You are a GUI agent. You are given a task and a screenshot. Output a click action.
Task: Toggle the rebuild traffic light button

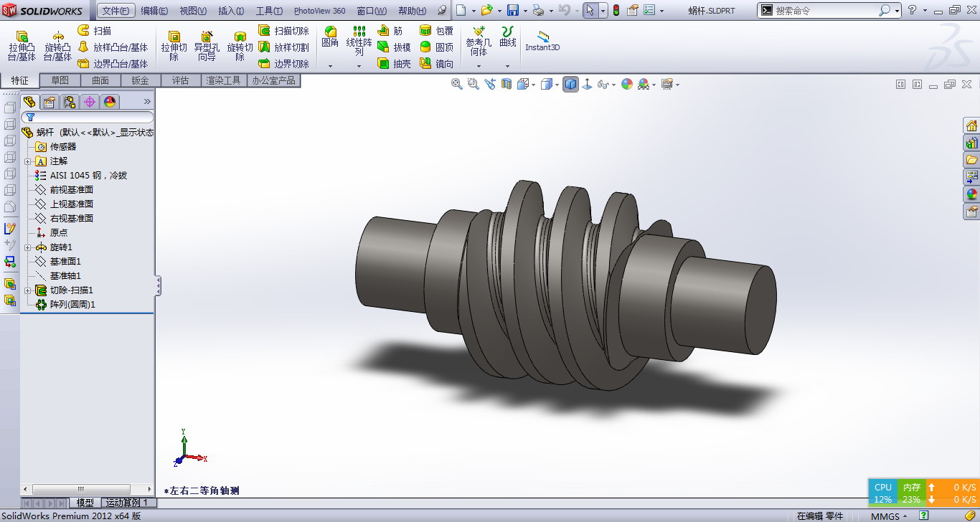615,10
